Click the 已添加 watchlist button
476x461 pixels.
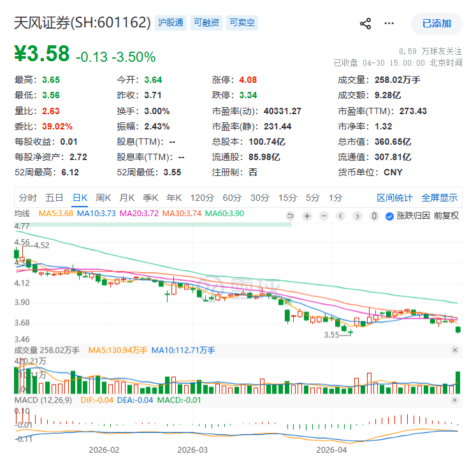436,24
